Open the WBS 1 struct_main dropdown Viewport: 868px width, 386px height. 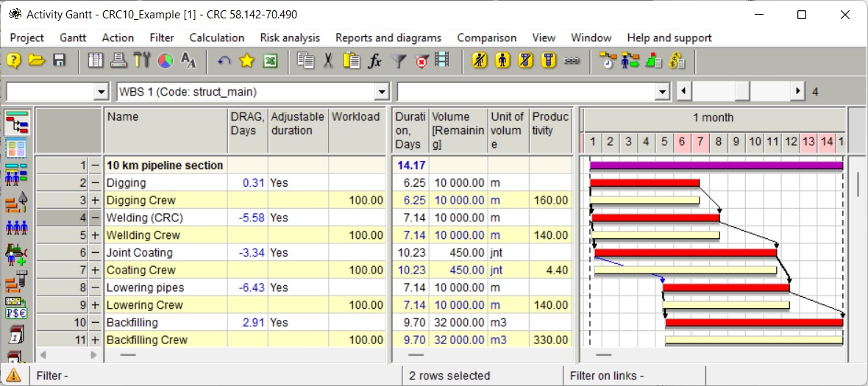[x=382, y=92]
